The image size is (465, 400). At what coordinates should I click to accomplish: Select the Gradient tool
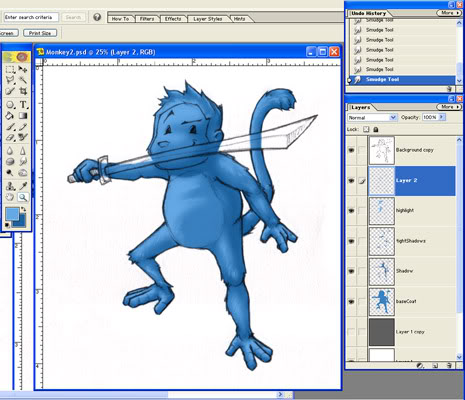click(23, 116)
